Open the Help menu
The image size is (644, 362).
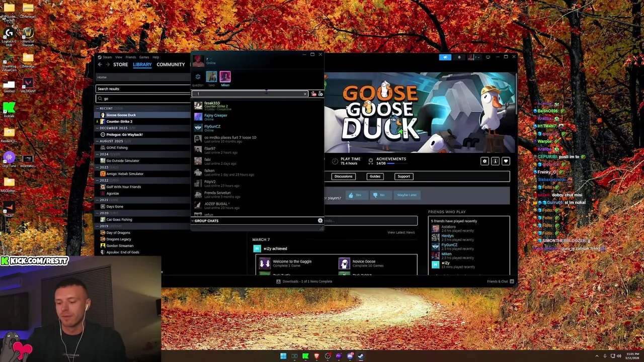tap(156, 57)
